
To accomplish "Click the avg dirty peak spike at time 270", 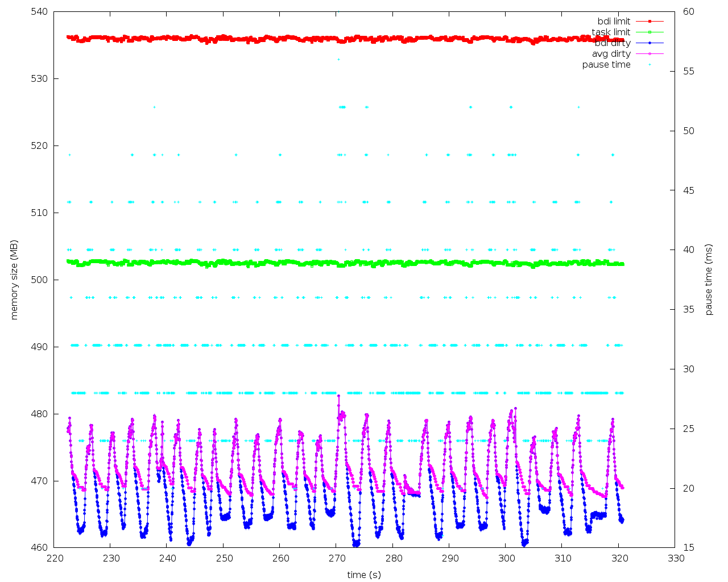I will pyautogui.click(x=338, y=396).
